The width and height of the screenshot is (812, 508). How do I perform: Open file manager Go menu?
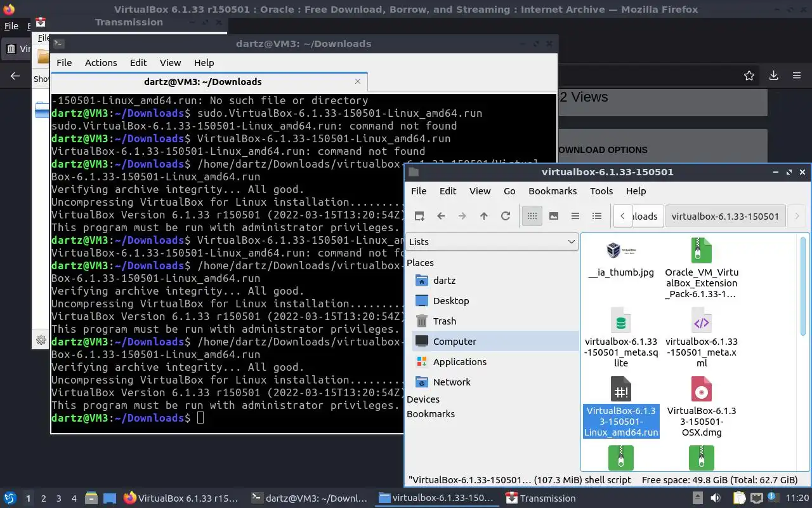[x=509, y=190]
